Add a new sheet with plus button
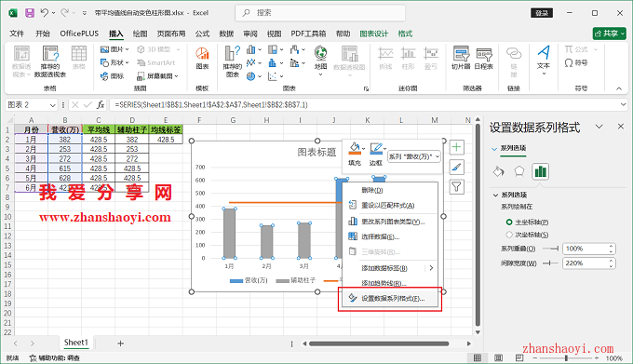633x364 pixels. pos(120,344)
